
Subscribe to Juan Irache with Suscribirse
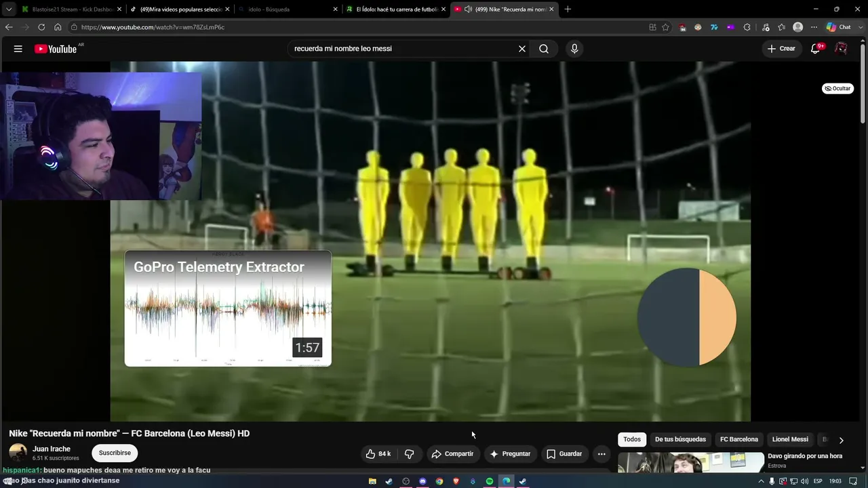(x=115, y=453)
